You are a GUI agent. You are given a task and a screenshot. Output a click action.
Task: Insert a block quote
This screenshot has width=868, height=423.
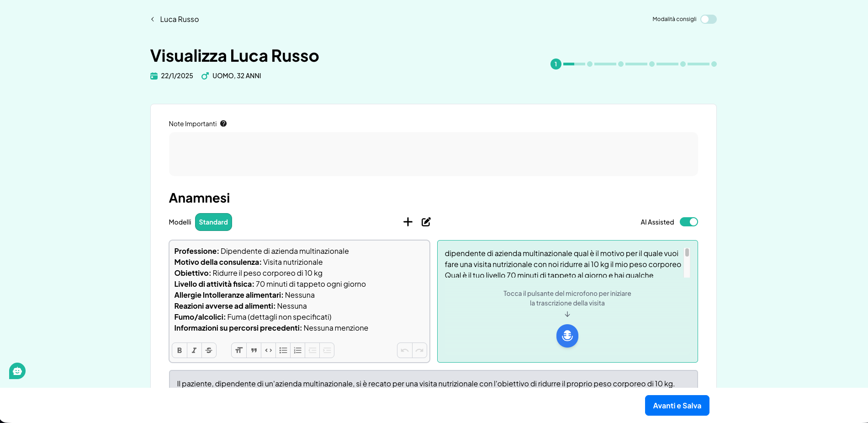254,350
